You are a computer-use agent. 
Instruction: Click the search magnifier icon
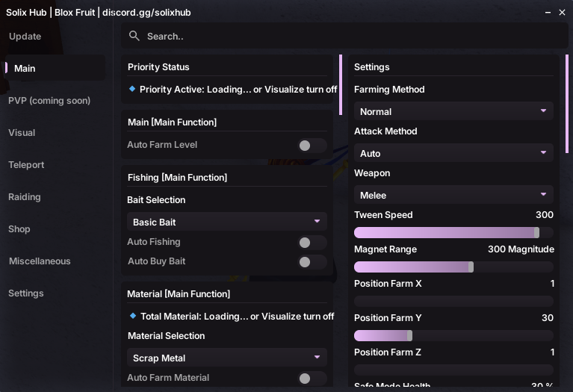point(134,36)
